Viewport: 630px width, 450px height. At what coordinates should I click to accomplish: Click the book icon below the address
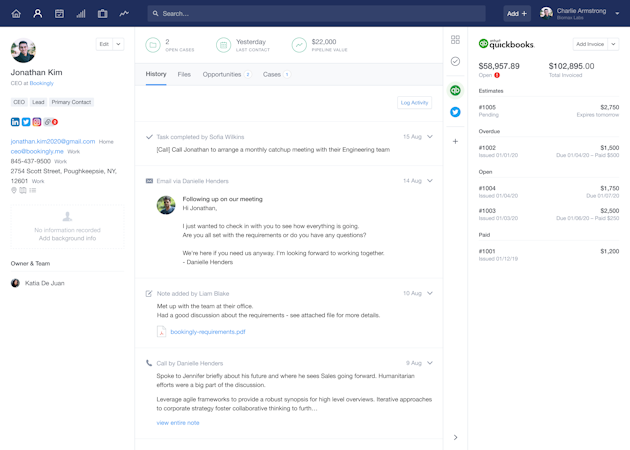23,190
